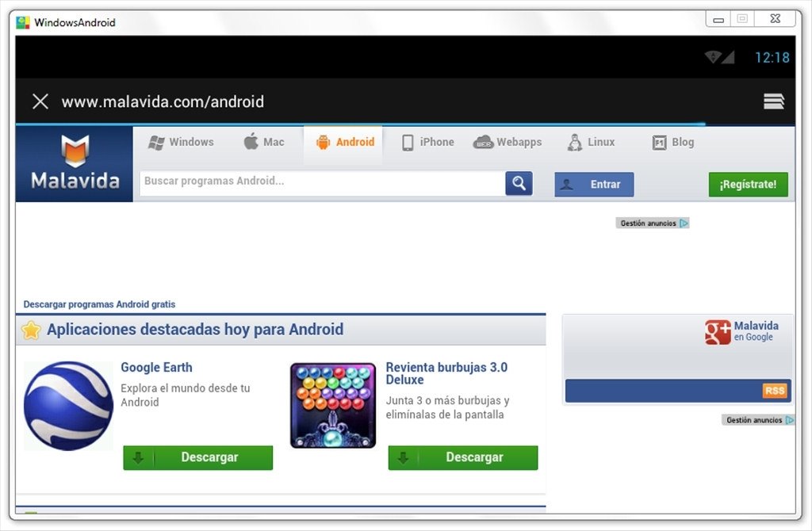Click the yellow star icon in heading
This screenshot has width=812, height=531.
[x=31, y=330]
